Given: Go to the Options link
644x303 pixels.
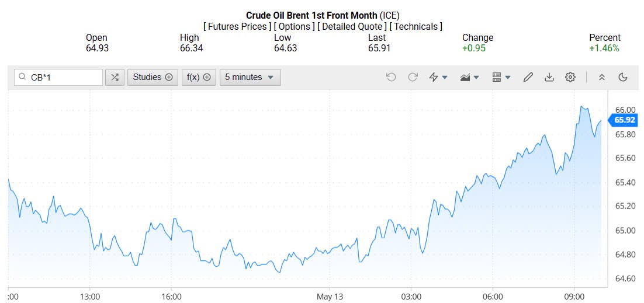Looking at the screenshot, I should point(293,26).
